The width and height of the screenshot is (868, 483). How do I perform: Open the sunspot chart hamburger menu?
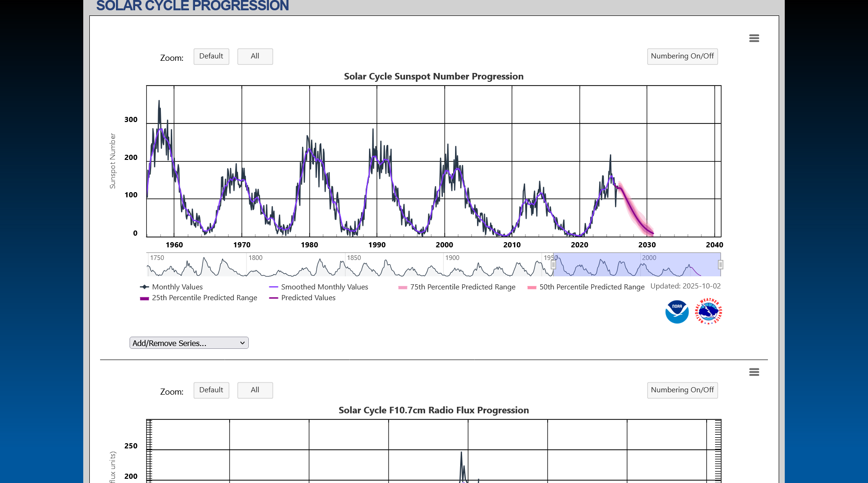click(x=754, y=38)
